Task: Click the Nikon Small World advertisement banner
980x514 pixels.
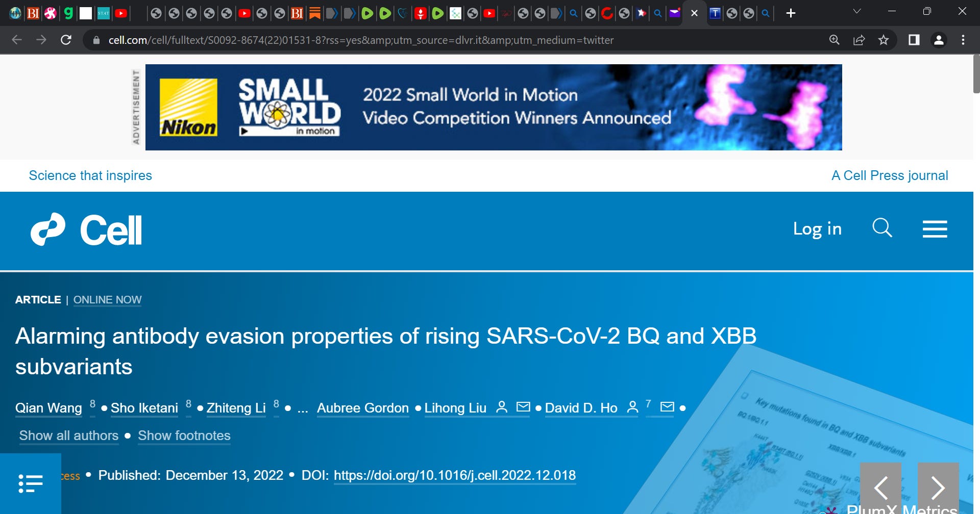Action: click(494, 107)
